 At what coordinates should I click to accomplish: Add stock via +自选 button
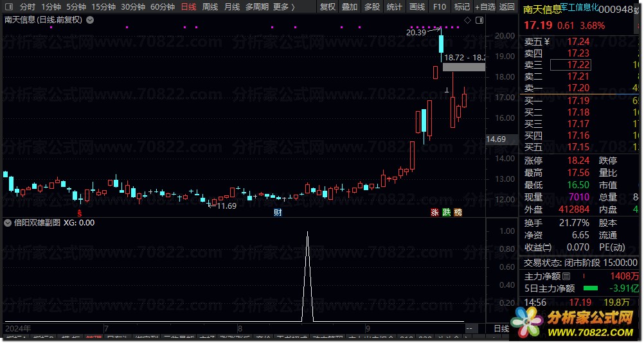(485, 7)
